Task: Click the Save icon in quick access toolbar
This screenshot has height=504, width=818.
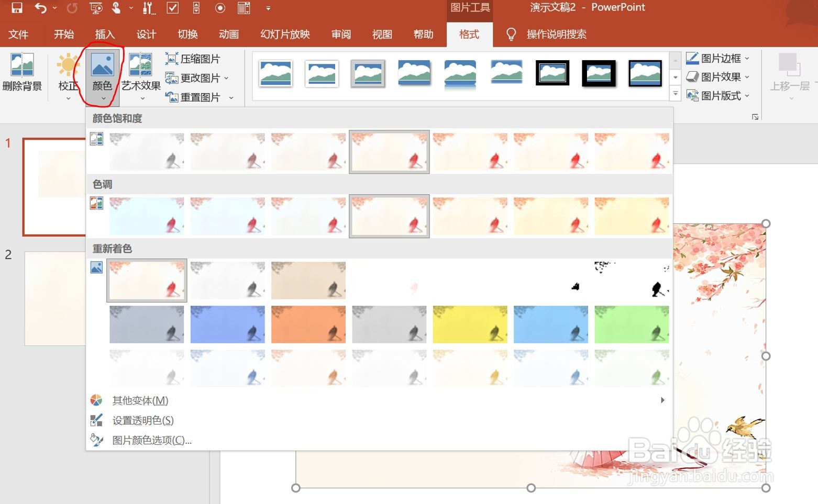Action: click(17, 8)
